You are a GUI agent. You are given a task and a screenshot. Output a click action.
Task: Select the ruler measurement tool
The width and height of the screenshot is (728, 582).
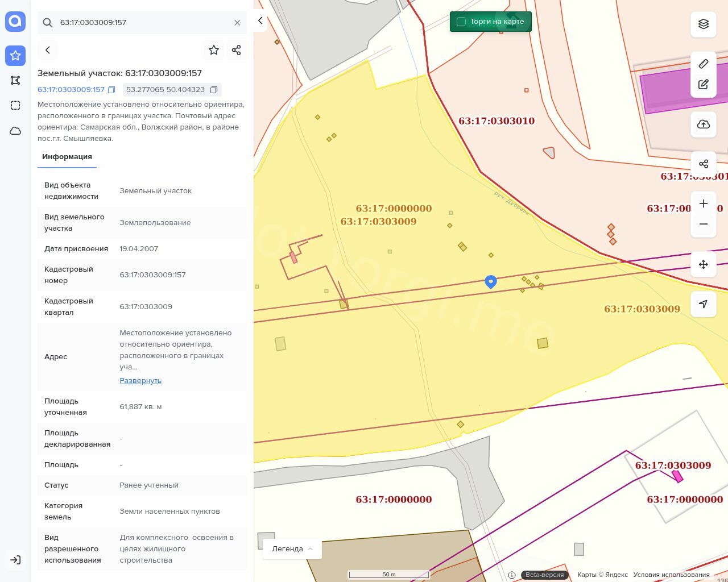click(704, 64)
